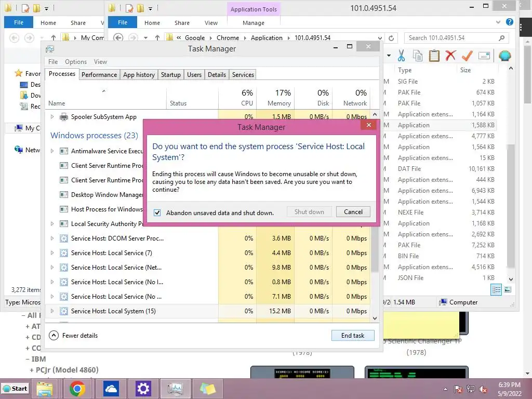
Task: Open the sticky notes taskbar icon
Action: click(208, 389)
